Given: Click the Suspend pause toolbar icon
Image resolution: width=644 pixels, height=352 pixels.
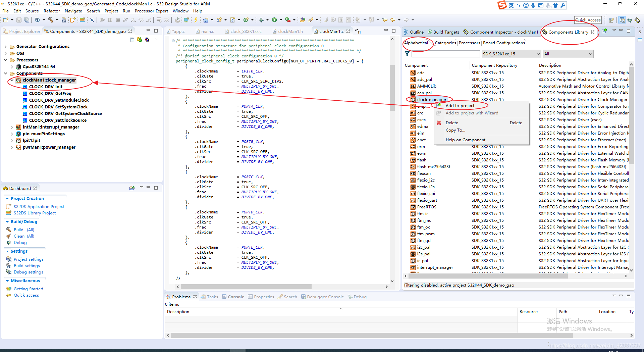Looking at the screenshot, I should coord(110,20).
